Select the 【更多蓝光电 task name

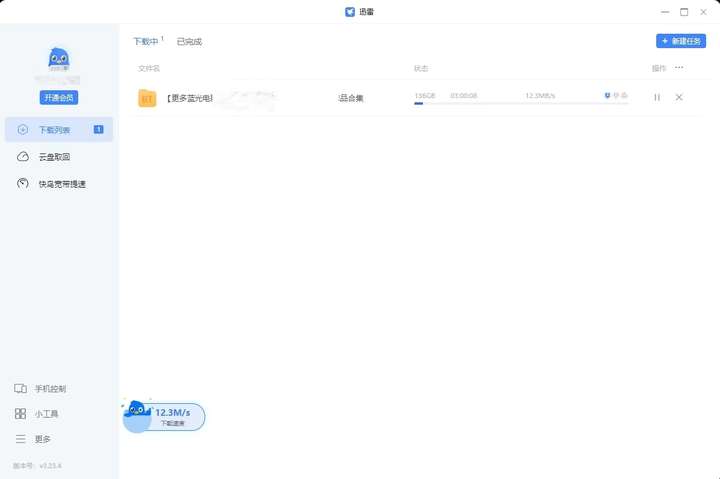(190, 98)
